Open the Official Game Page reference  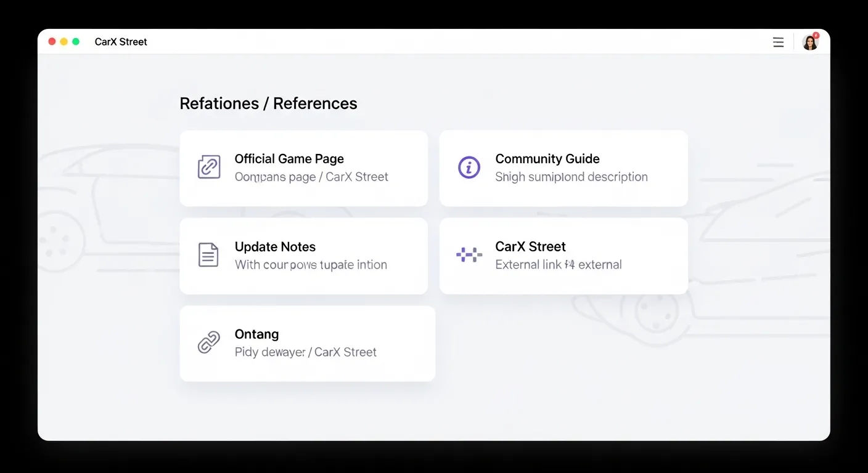tap(303, 168)
